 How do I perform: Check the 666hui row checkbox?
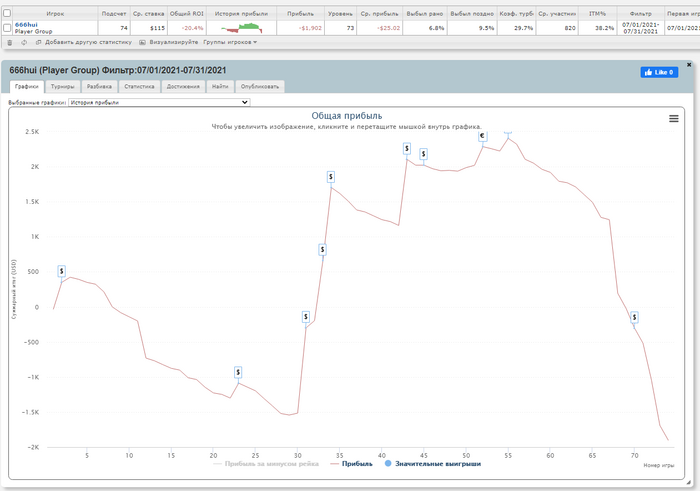pyautogui.click(x=7, y=28)
